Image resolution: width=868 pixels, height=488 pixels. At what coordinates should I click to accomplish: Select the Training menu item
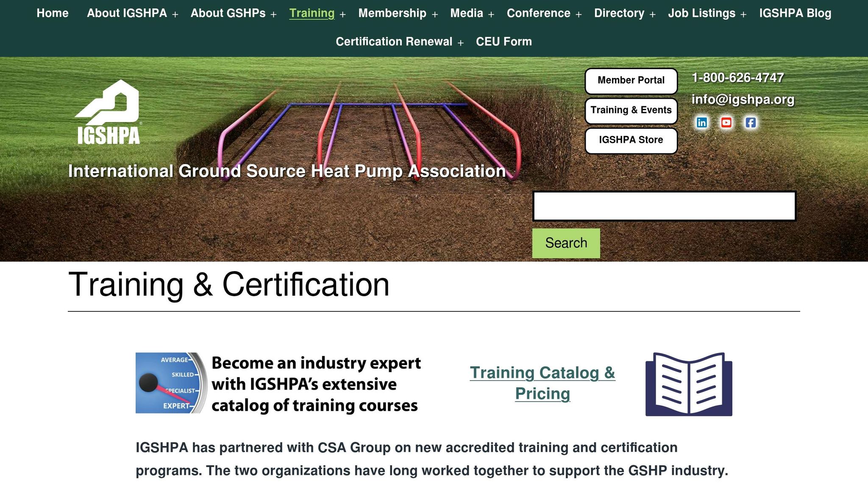pos(312,13)
